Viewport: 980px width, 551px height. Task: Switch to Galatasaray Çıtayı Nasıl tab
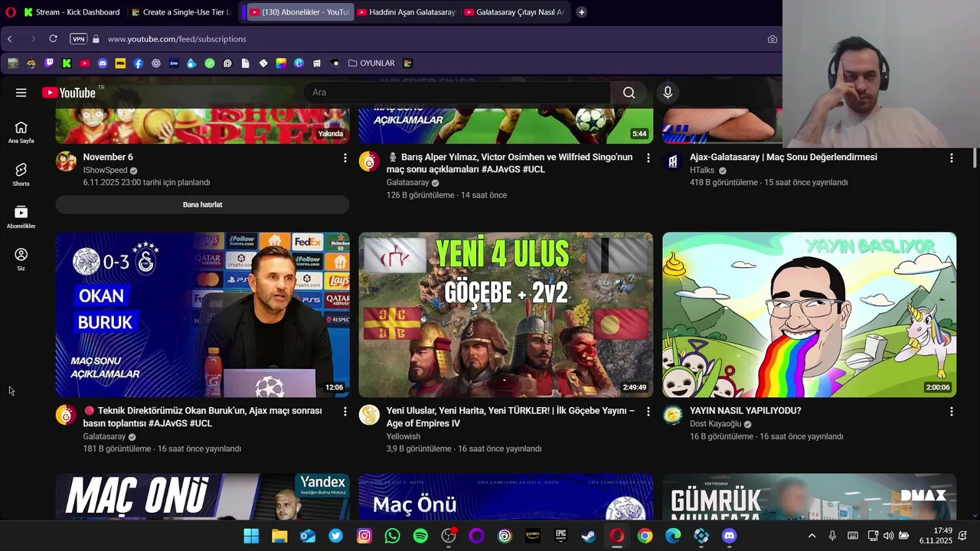514,12
